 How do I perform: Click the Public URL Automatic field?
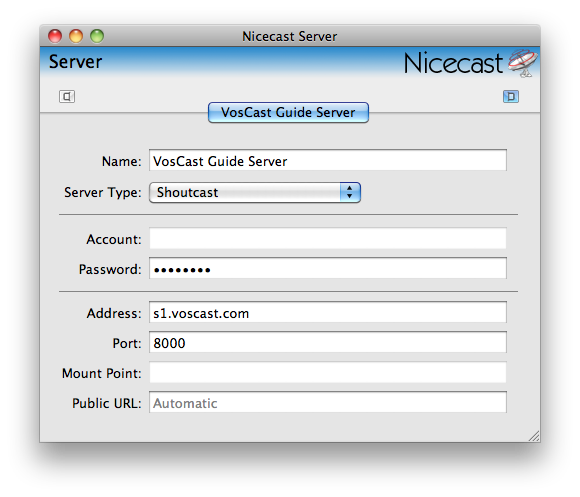(328, 402)
